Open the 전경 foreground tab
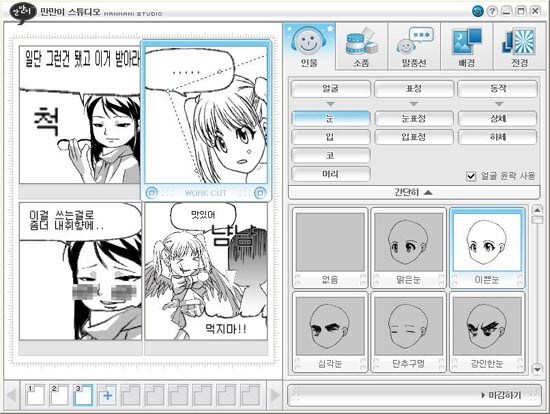Screen dimensions: 550x414 click(x=520, y=46)
